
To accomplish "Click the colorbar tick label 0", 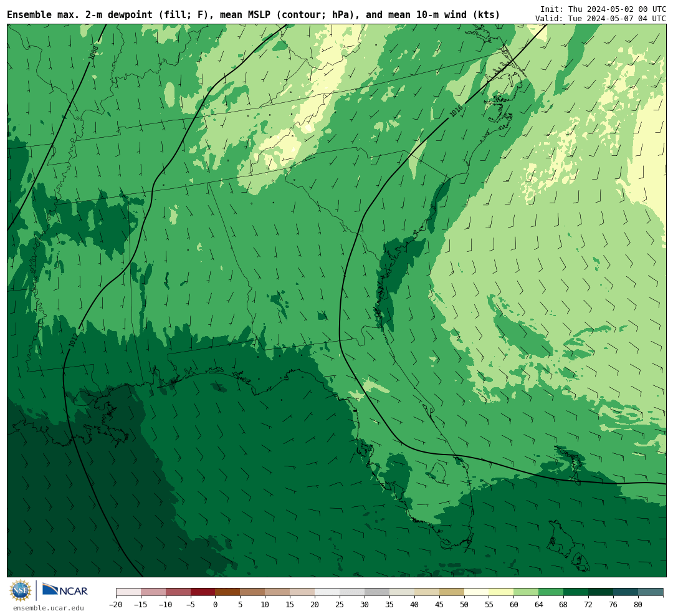I will click(216, 605).
